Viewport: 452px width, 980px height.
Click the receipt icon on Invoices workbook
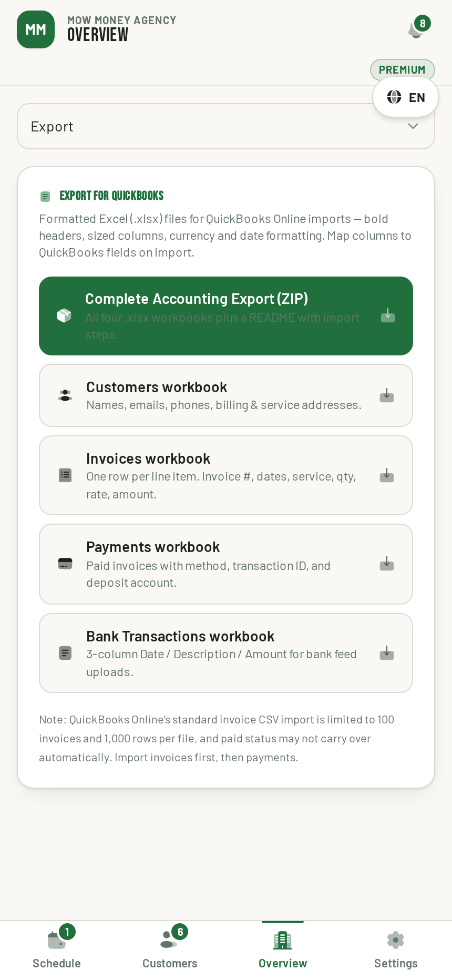pos(65,475)
